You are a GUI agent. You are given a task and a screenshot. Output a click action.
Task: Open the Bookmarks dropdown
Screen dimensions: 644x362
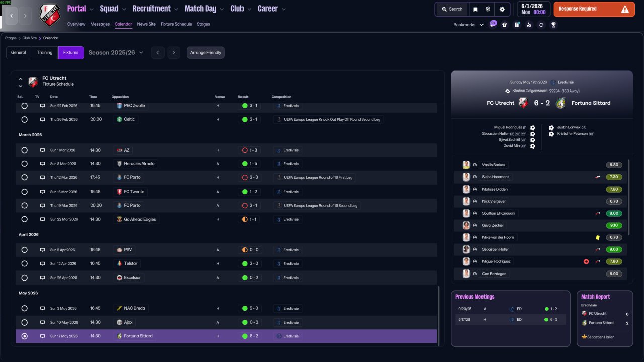[468, 25]
